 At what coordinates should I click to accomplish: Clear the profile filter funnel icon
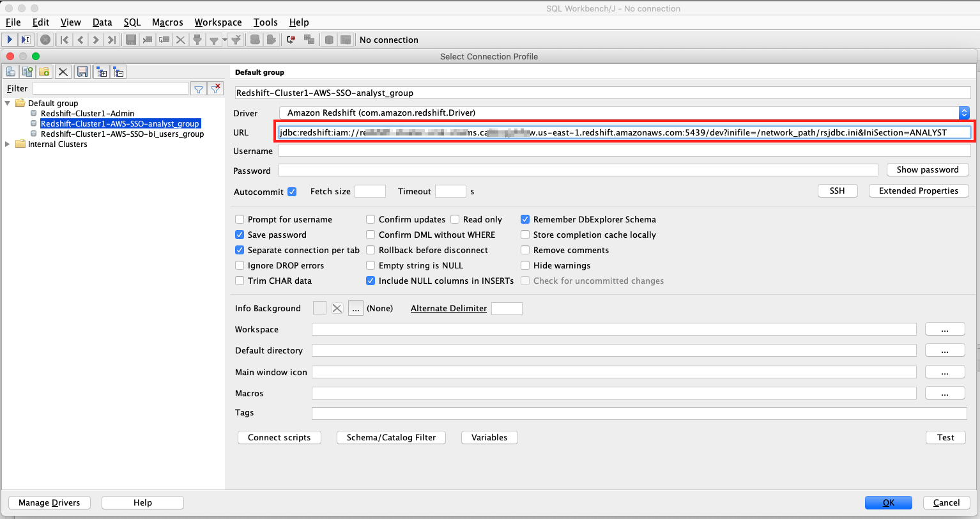(216, 88)
